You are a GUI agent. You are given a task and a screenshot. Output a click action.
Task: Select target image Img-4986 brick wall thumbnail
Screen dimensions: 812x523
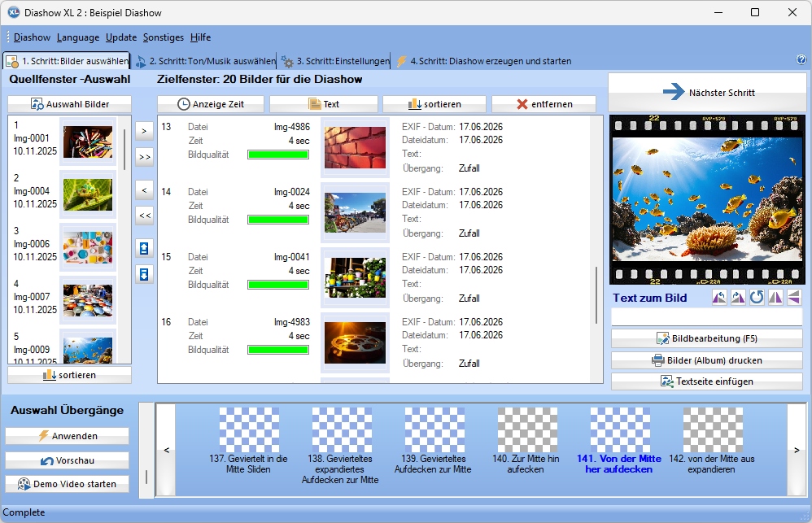point(356,147)
